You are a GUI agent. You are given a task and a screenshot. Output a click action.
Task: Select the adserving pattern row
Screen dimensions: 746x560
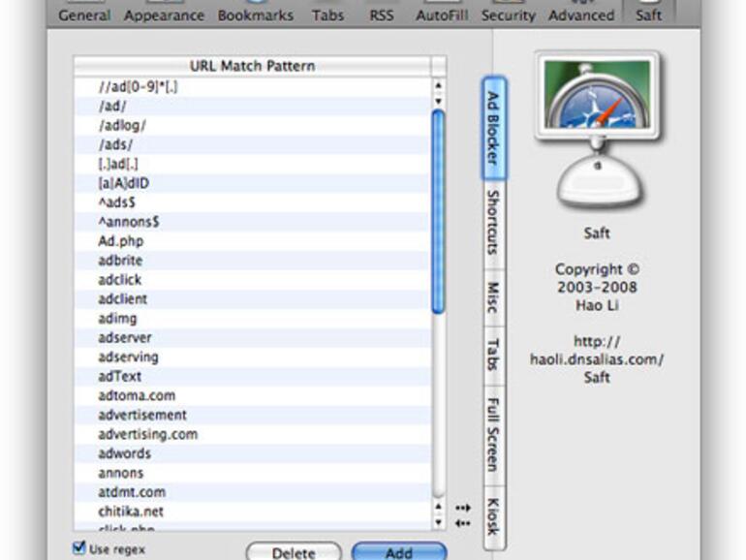pyautogui.click(x=253, y=357)
